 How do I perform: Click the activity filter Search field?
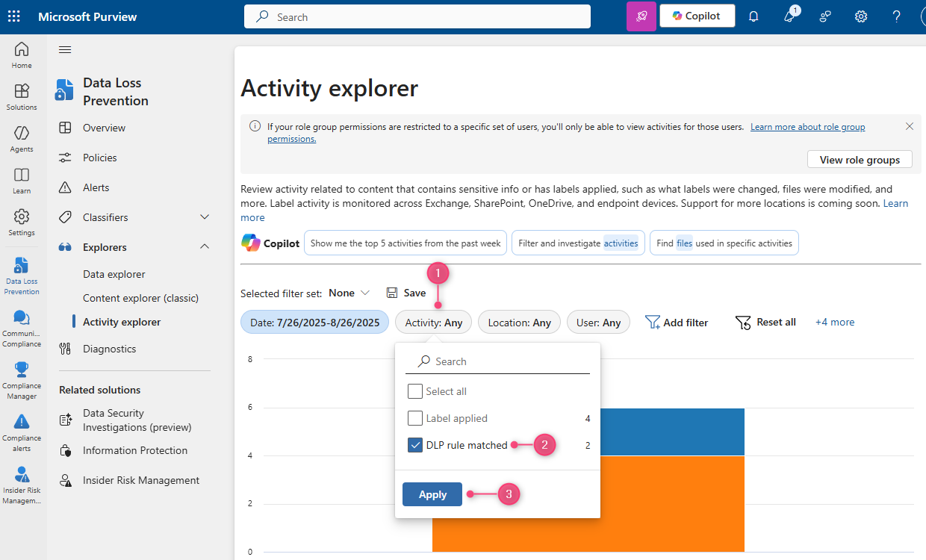[497, 361]
